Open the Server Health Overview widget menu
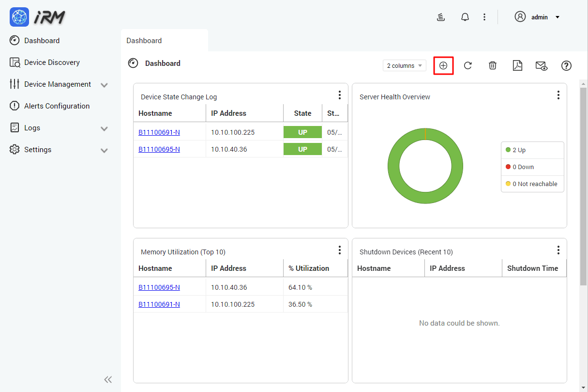Image resolution: width=588 pixels, height=392 pixels. click(558, 95)
